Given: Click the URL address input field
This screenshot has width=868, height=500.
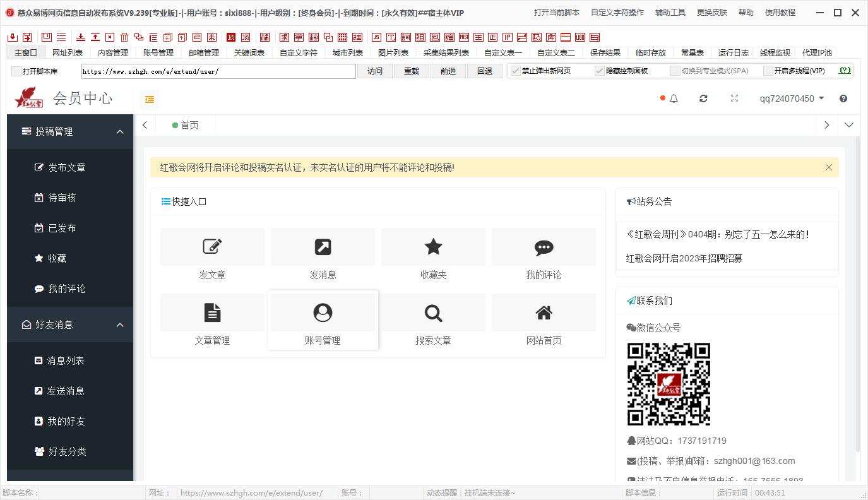Looking at the screenshot, I should (218, 71).
